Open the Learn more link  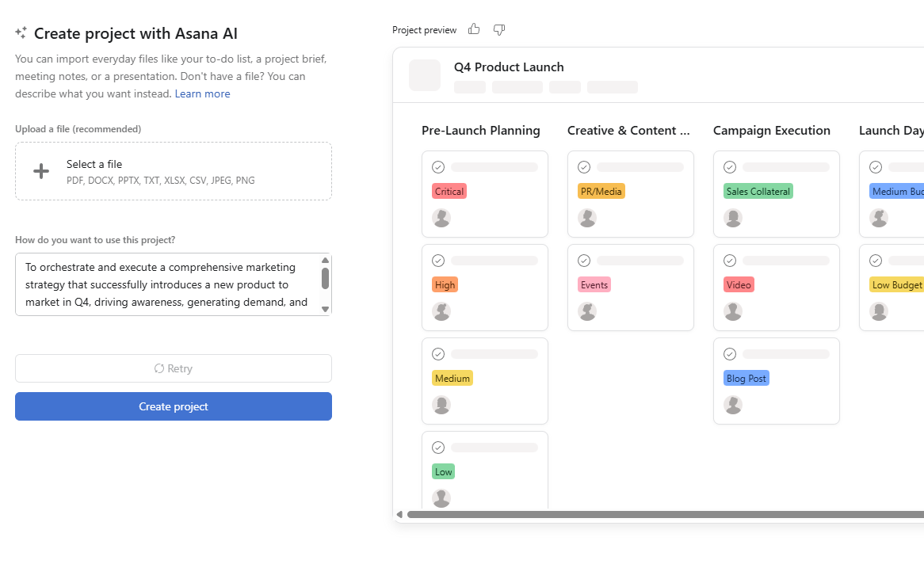pos(202,93)
